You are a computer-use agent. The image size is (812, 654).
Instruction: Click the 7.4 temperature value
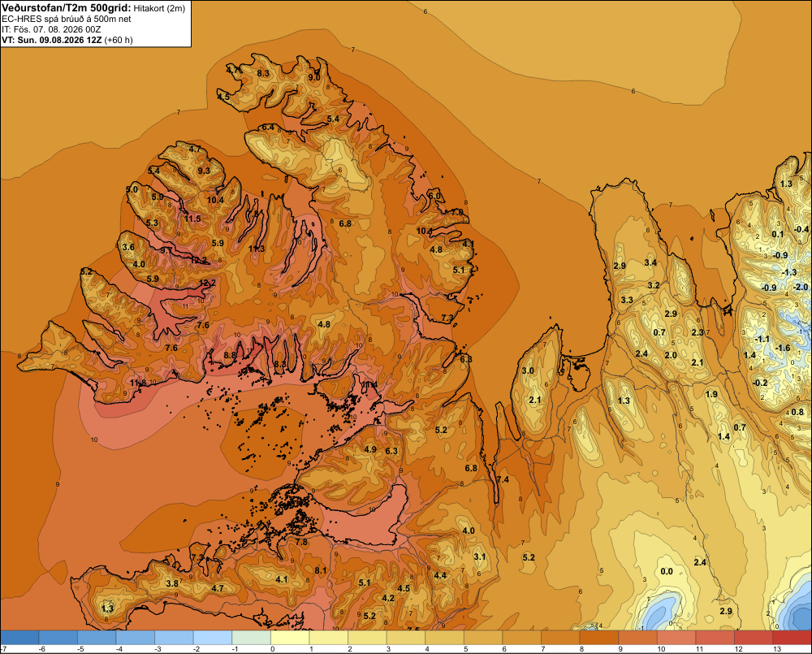tap(503, 479)
